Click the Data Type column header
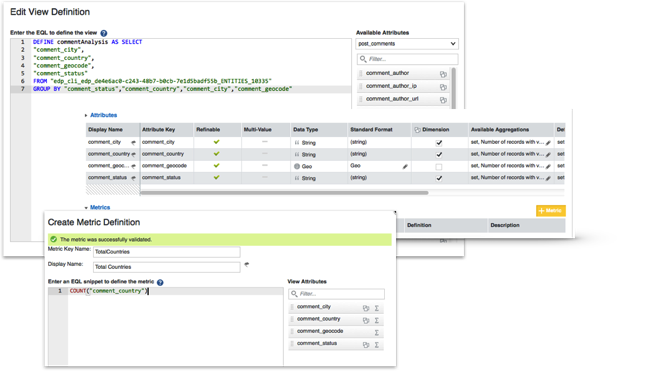650x371 pixels. tap(319, 130)
